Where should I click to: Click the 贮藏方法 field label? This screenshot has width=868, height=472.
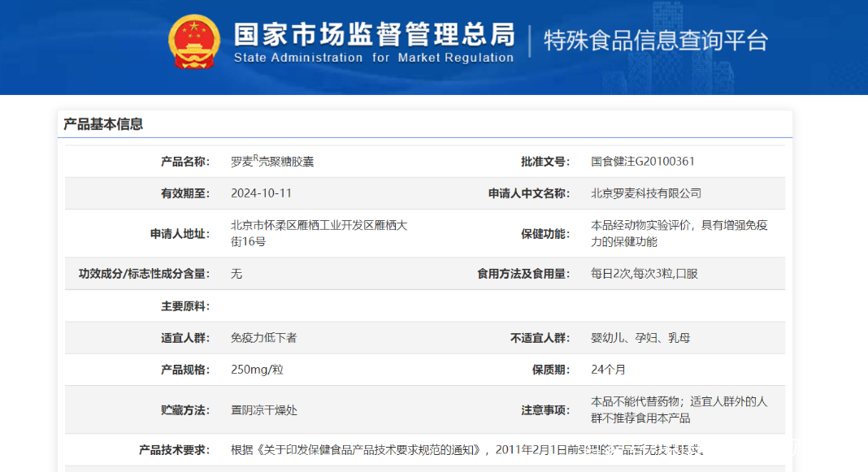point(185,410)
